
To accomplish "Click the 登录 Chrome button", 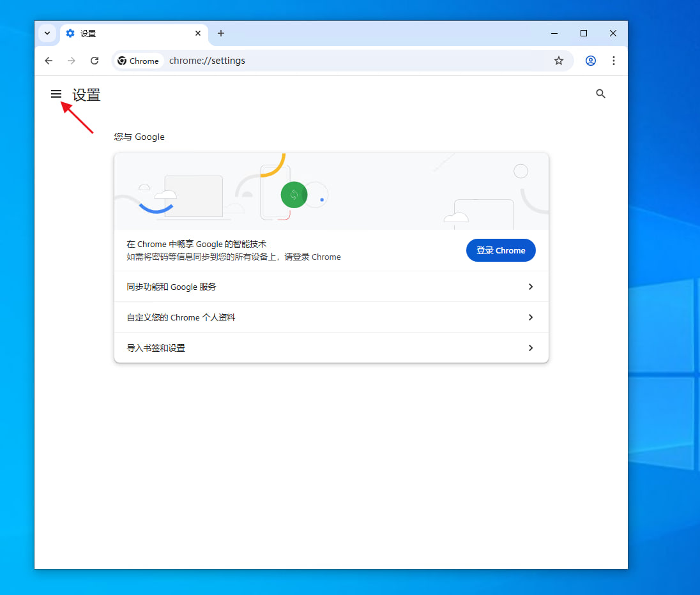I will (501, 250).
